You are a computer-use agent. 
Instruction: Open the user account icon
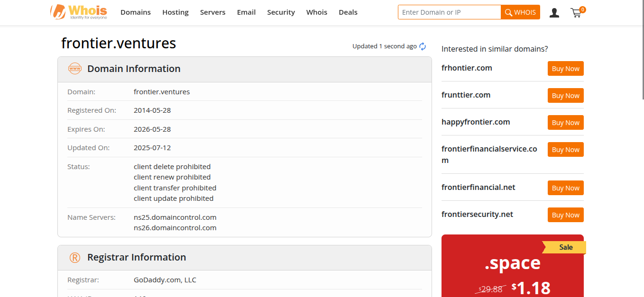point(554,13)
